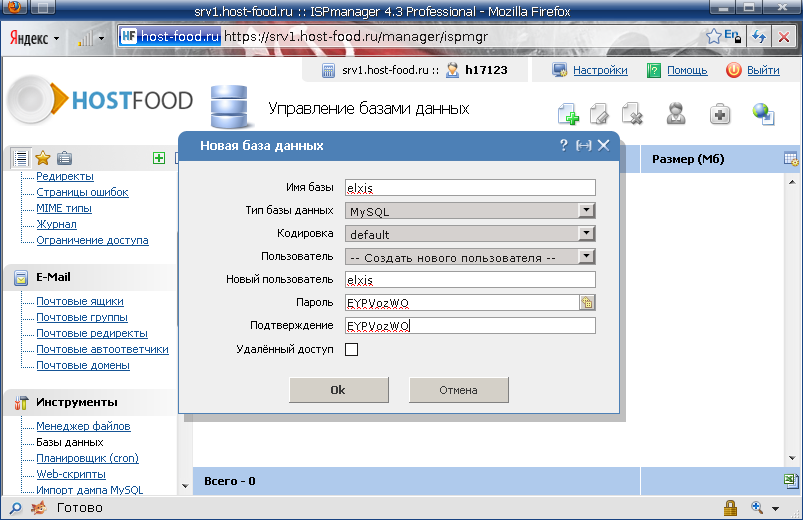
Task: Click the Новый пользователь input field
Action: tap(470, 280)
